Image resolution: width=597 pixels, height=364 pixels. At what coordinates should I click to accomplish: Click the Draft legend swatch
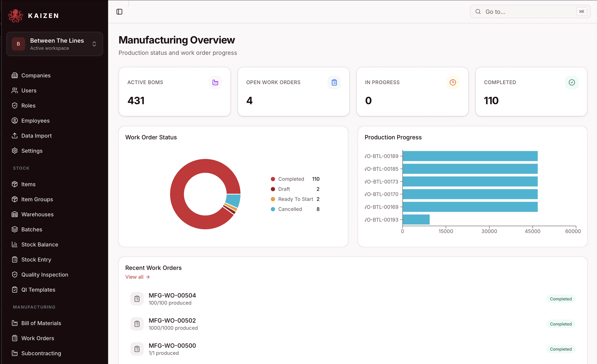tap(273, 189)
